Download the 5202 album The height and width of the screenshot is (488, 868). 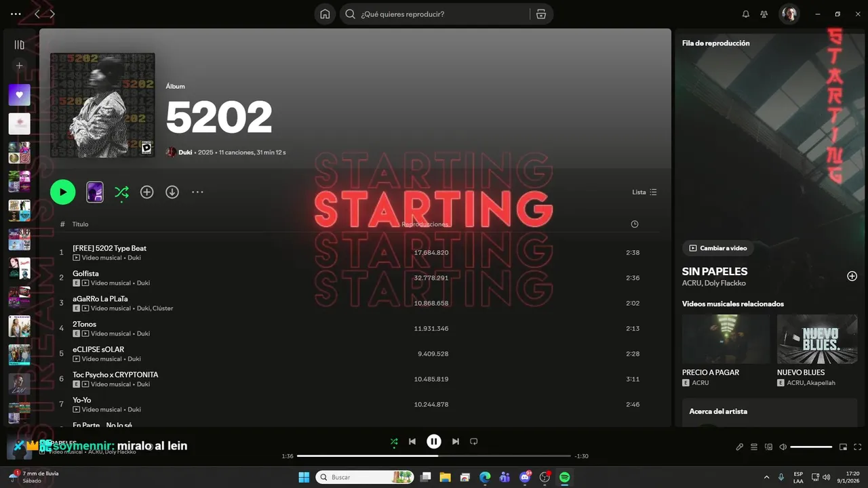point(172,192)
